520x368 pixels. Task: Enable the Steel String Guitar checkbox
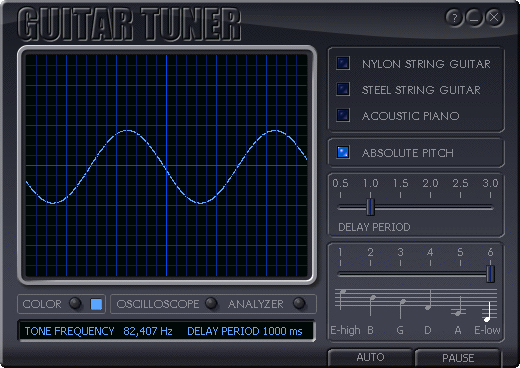click(x=343, y=89)
